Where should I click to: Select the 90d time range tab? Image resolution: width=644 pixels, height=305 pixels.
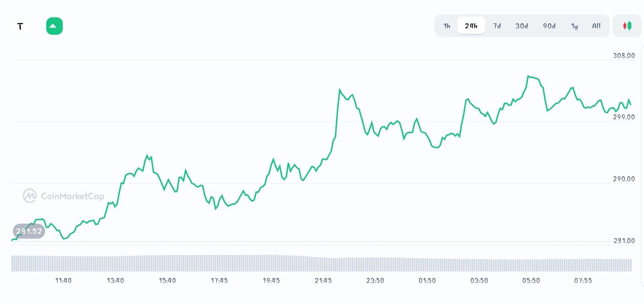coord(549,26)
